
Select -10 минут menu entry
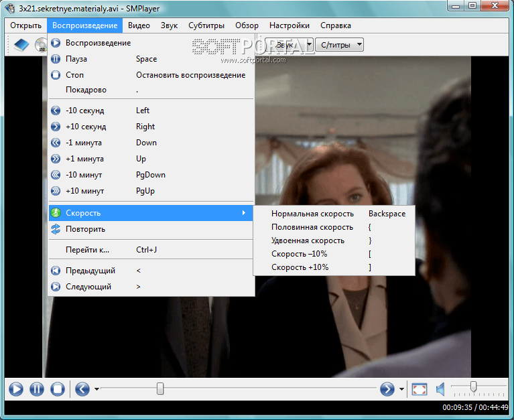coord(151,175)
